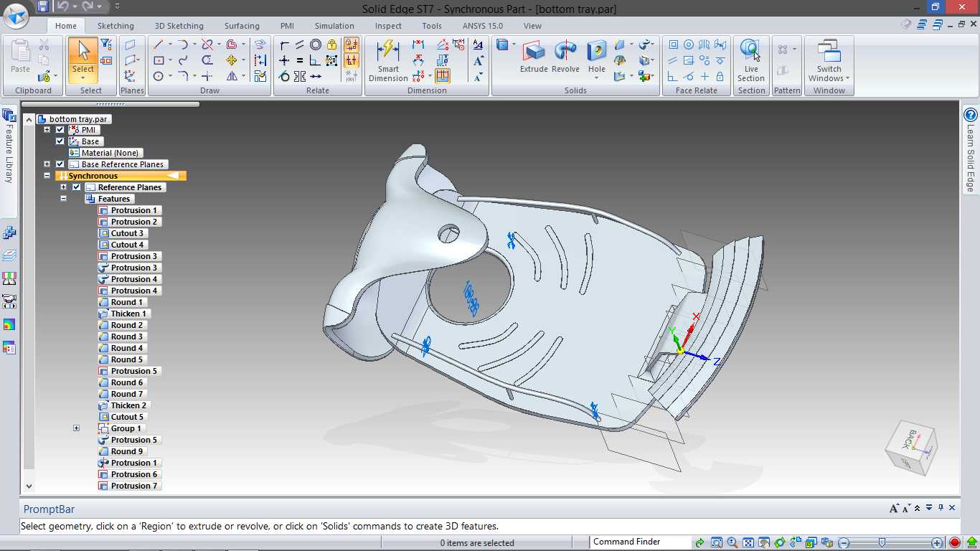The height and width of the screenshot is (551, 980).
Task: Open the ANSYS 15.0 tab
Action: (x=482, y=26)
